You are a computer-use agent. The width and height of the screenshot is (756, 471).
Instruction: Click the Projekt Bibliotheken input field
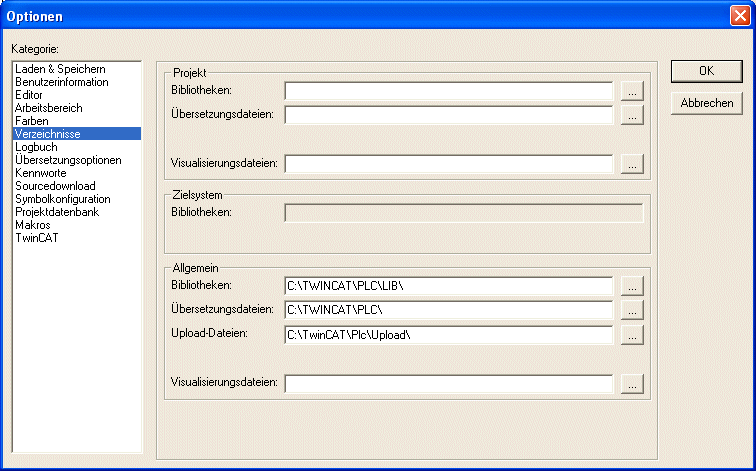point(448,91)
